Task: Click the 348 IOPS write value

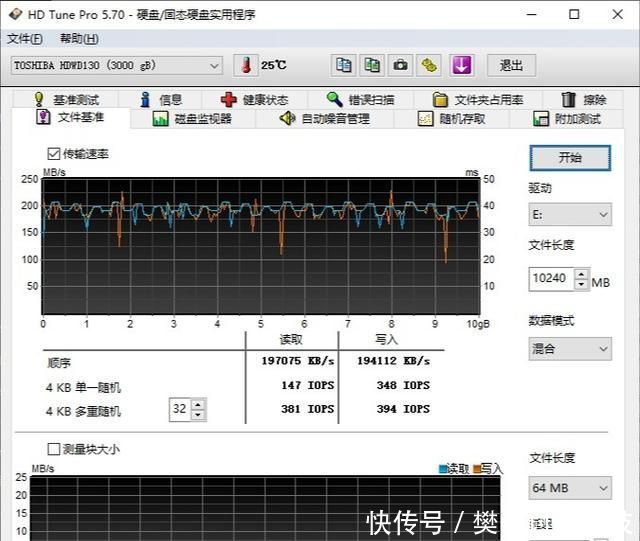Action: 403,385
